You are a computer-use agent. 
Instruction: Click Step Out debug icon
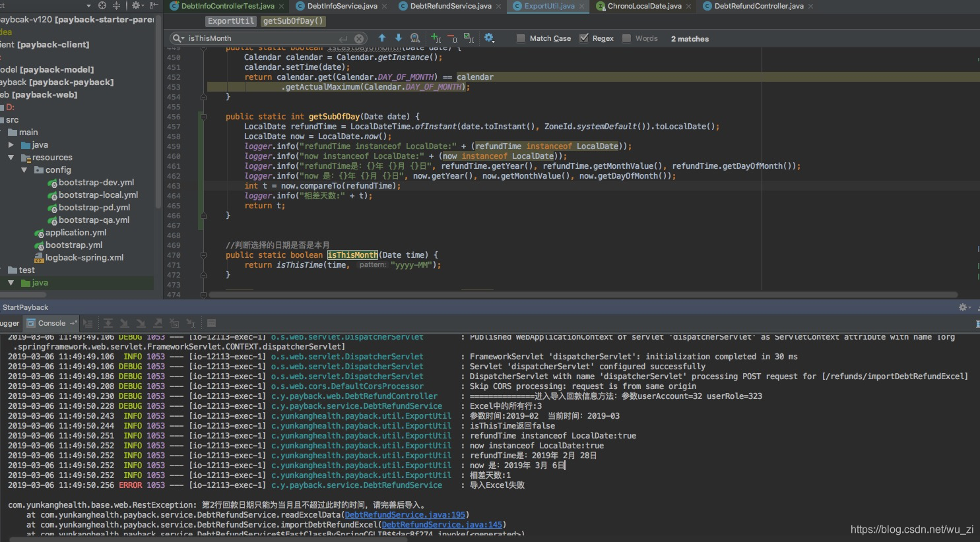[x=158, y=323]
